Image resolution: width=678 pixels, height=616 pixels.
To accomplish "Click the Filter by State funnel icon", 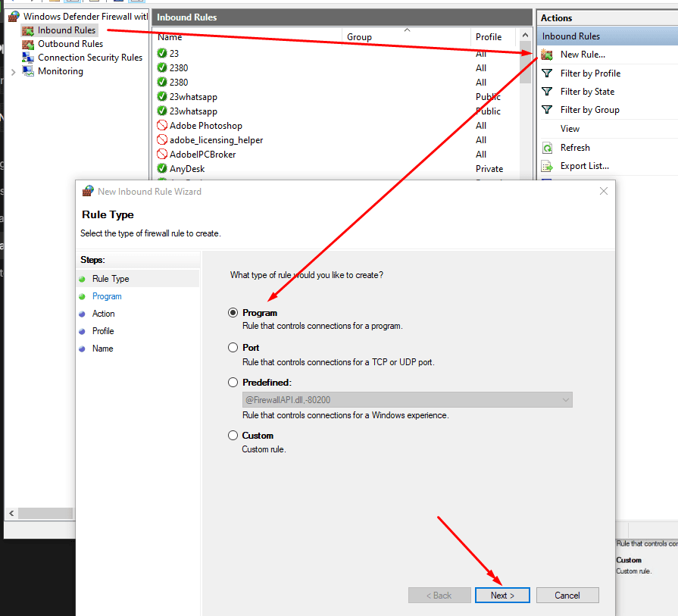I will point(547,92).
